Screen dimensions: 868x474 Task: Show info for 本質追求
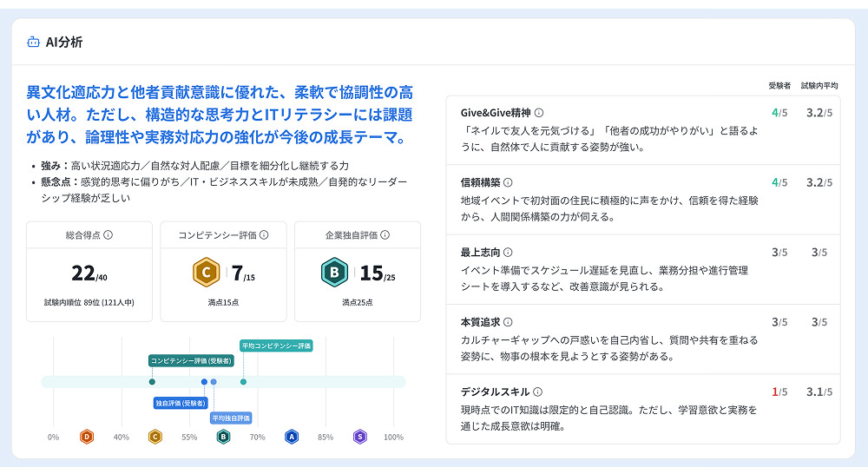coord(508,322)
